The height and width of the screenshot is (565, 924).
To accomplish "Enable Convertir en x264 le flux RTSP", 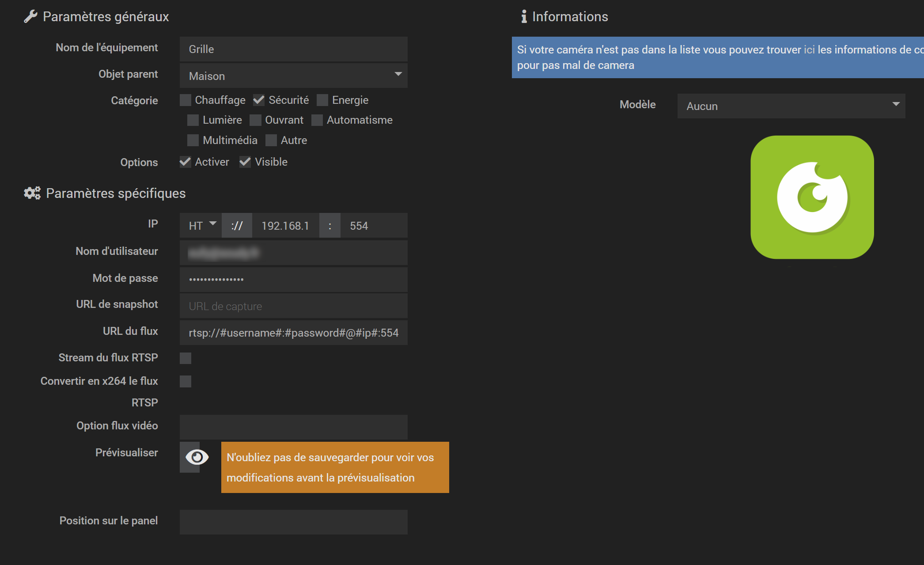I will [186, 382].
